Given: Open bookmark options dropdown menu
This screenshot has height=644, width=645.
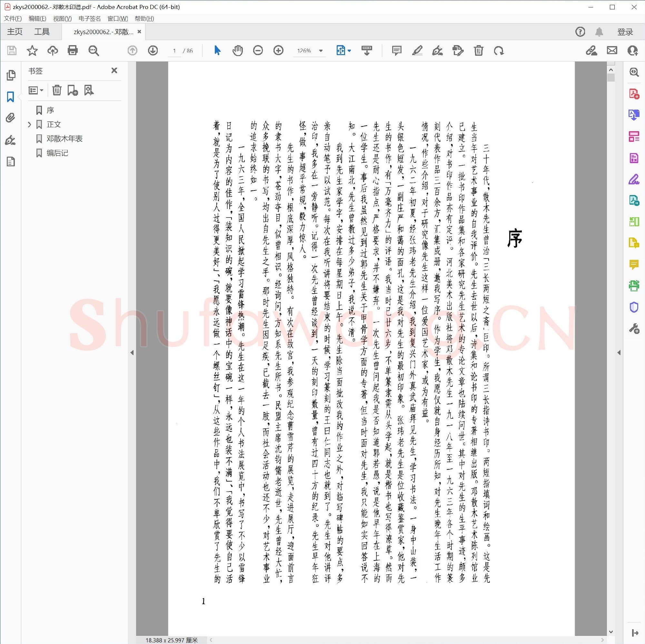Looking at the screenshot, I should click(36, 91).
